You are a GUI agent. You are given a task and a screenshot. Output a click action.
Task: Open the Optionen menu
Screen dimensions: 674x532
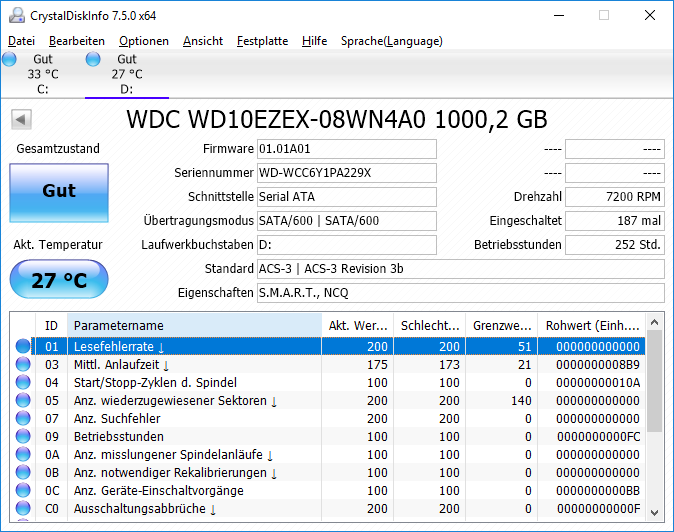[x=144, y=41]
